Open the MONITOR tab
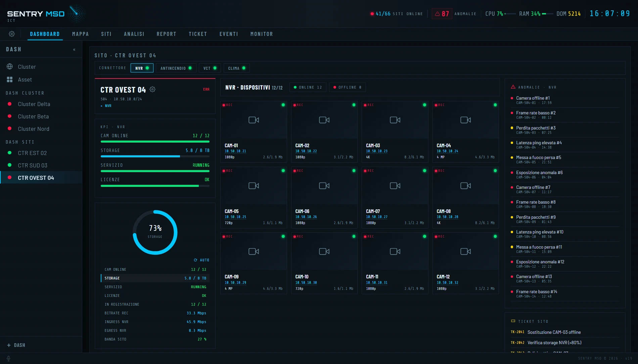 (262, 34)
